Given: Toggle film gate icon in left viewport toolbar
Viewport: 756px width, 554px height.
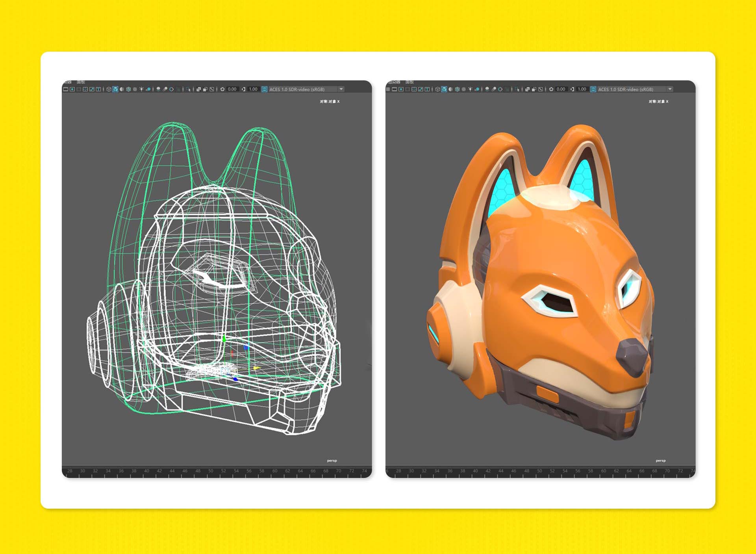Looking at the screenshot, I should tap(65, 89).
